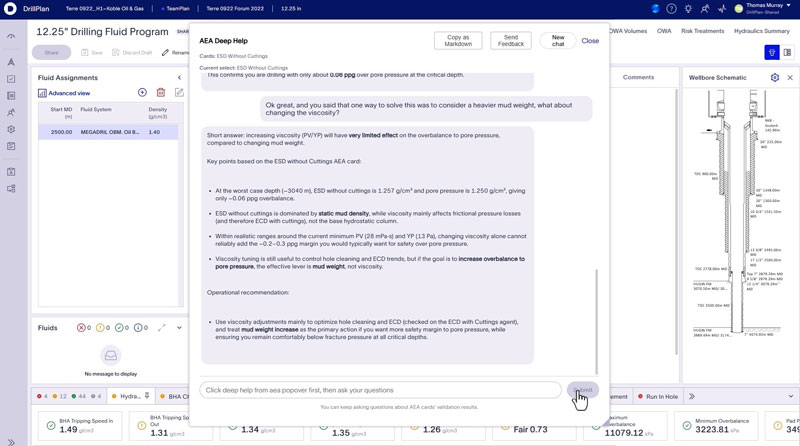
Task: Open the DrillPlan home logo
Action: pos(10,9)
